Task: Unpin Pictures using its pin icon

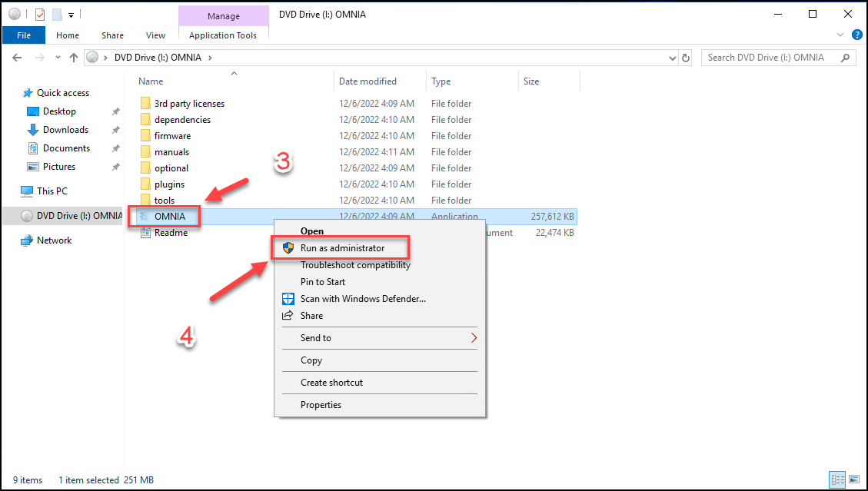Action: coord(115,167)
